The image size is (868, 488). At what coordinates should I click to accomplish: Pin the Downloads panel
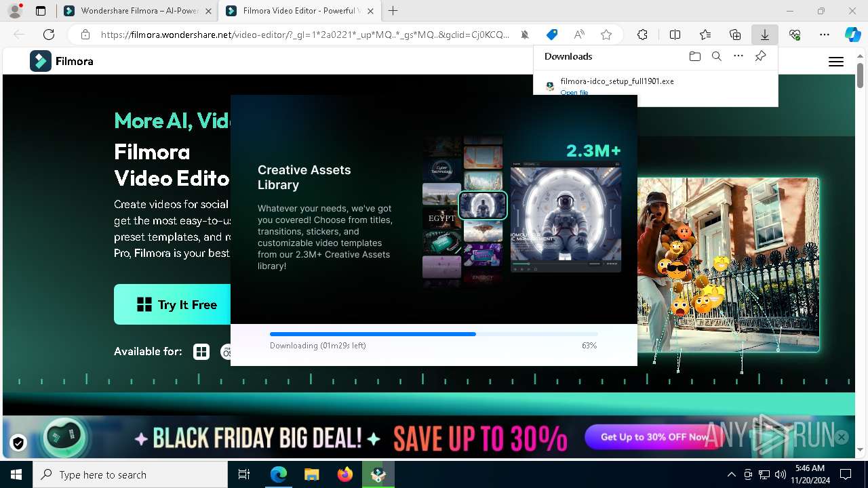click(x=761, y=56)
